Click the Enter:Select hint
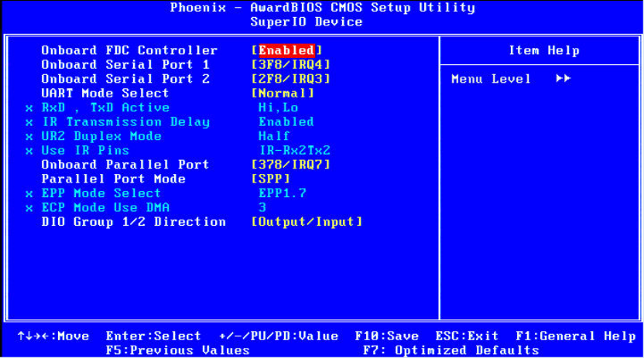 153,336
